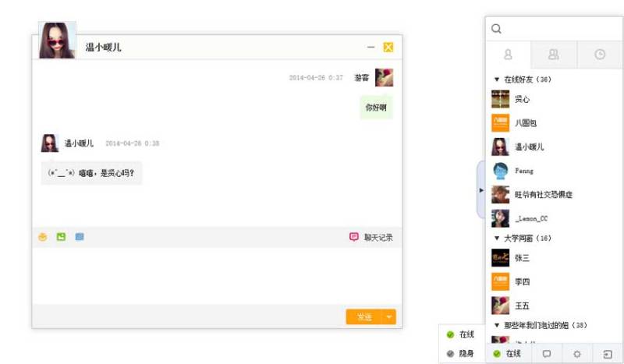Open the send options dropdown arrow

pos(388,317)
